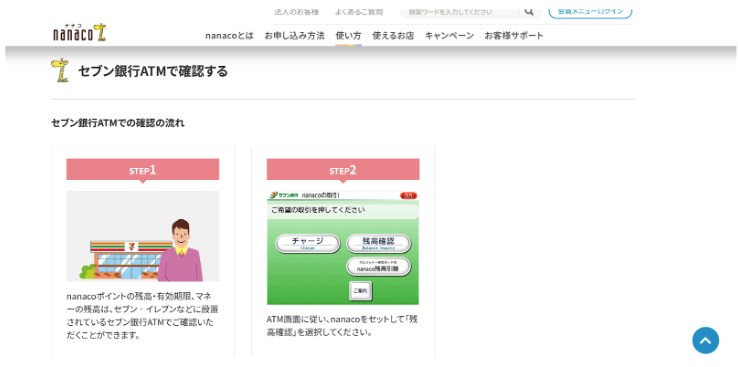Click the ご案内 button in the ATM image
The width and height of the screenshot is (738, 367).
(361, 291)
